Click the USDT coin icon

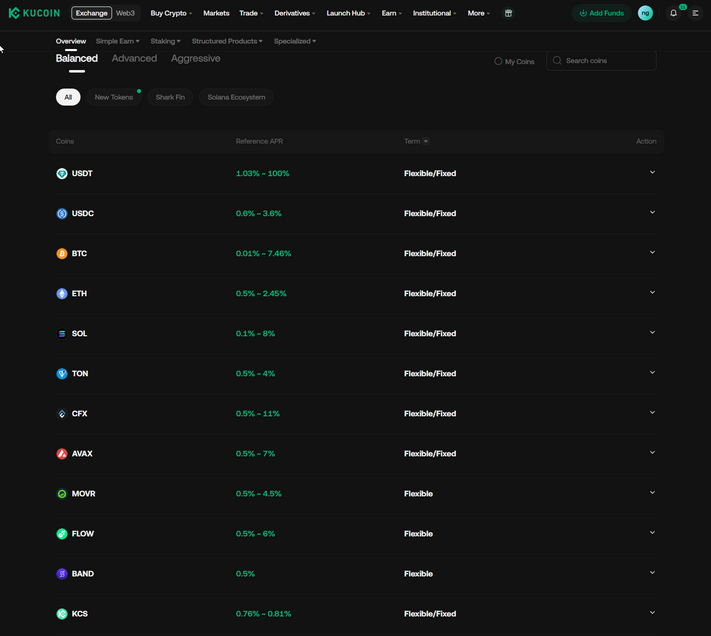pyautogui.click(x=62, y=174)
